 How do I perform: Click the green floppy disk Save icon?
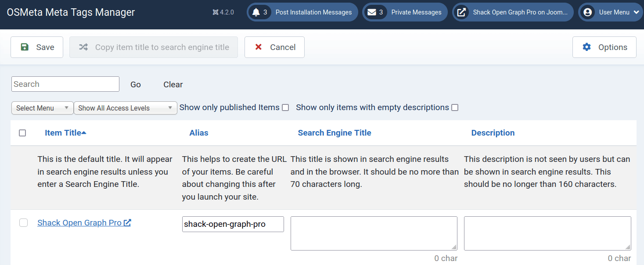25,47
